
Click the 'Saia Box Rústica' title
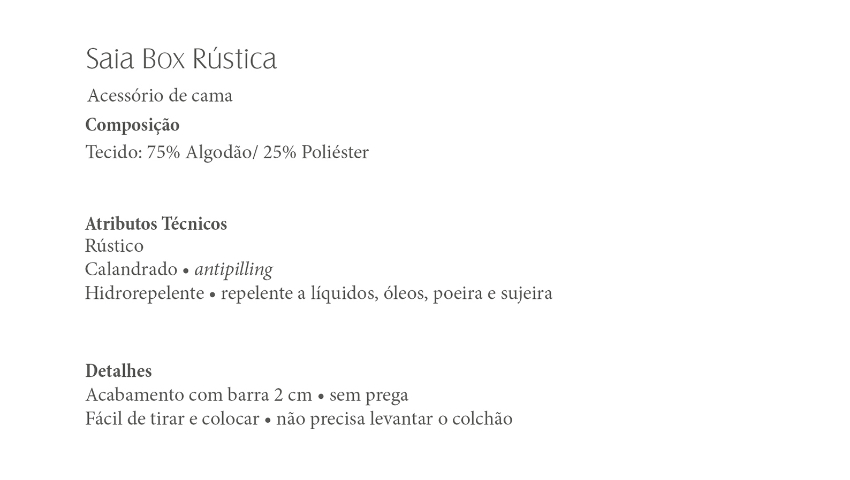coord(181,59)
